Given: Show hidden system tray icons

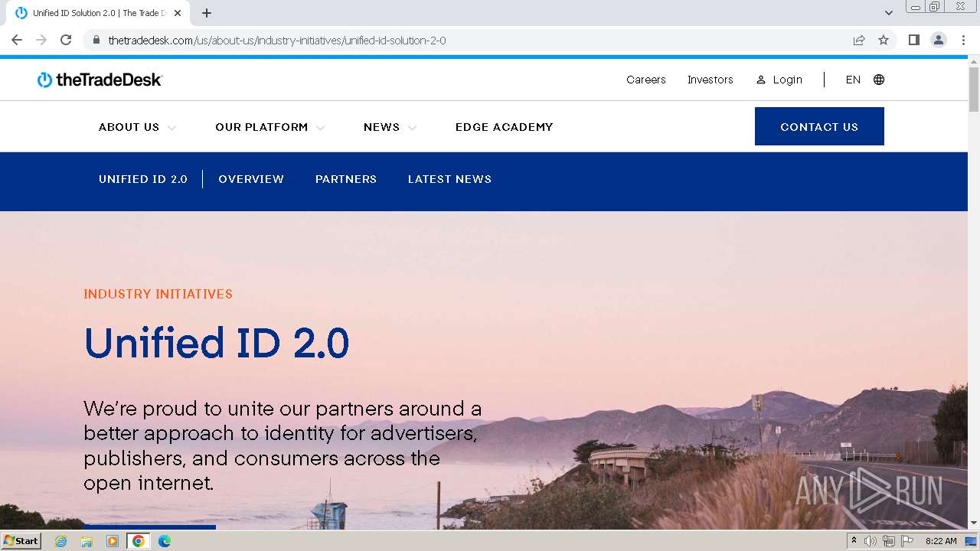Looking at the screenshot, I should click(x=854, y=541).
